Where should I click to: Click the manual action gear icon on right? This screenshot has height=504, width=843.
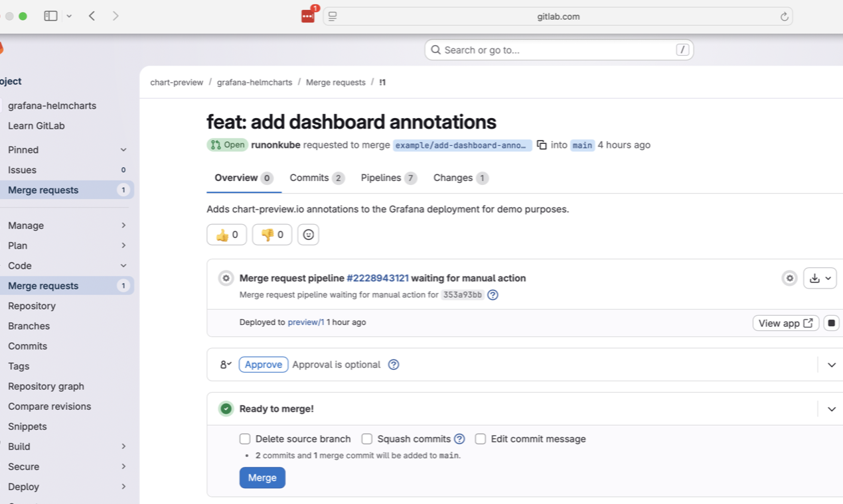[x=789, y=279]
